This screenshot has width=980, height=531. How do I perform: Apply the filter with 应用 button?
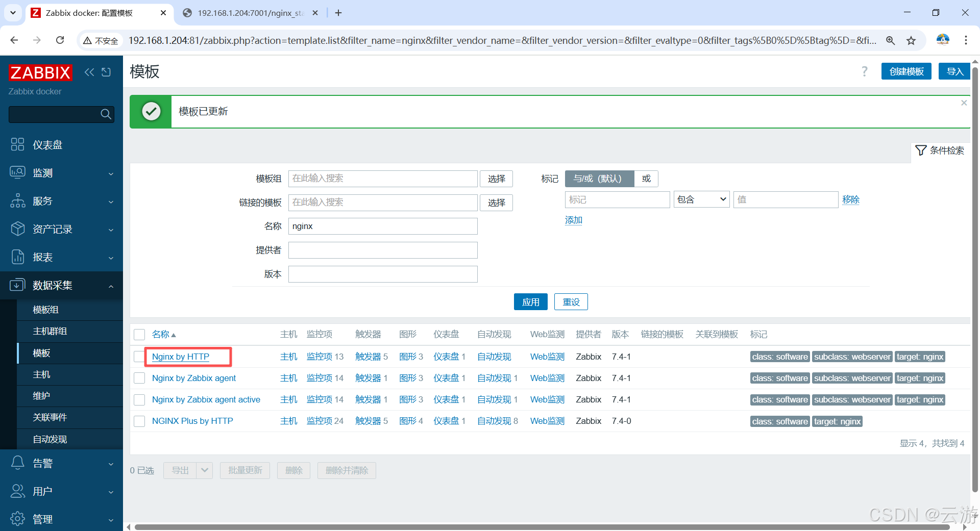click(530, 302)
